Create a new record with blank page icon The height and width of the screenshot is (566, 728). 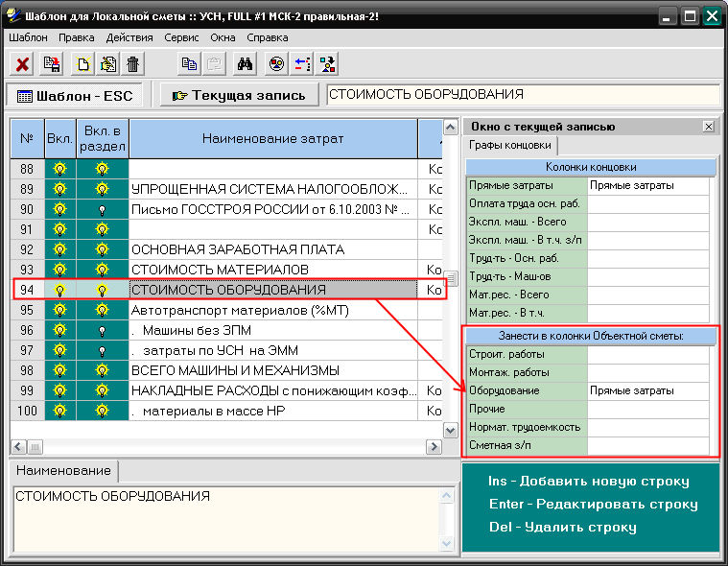coord(83,64)
